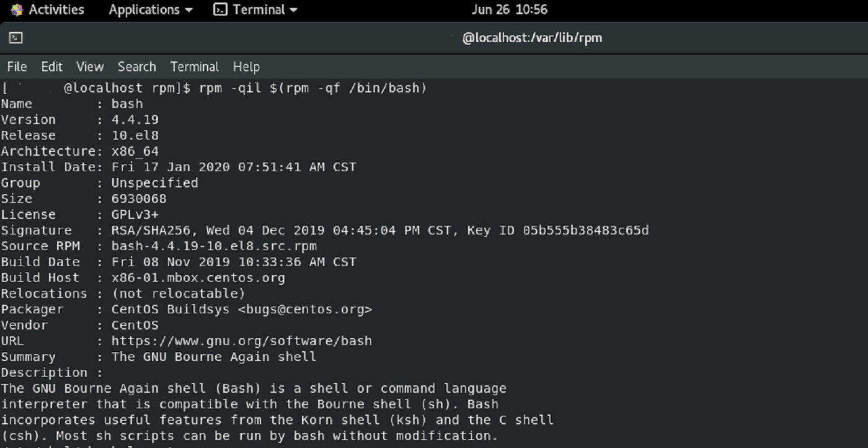The width and height of the screenshot is (868, 448).
Task: Open the https://www.gnu.org/software/bash URL
Action: [x=241, y=341]
